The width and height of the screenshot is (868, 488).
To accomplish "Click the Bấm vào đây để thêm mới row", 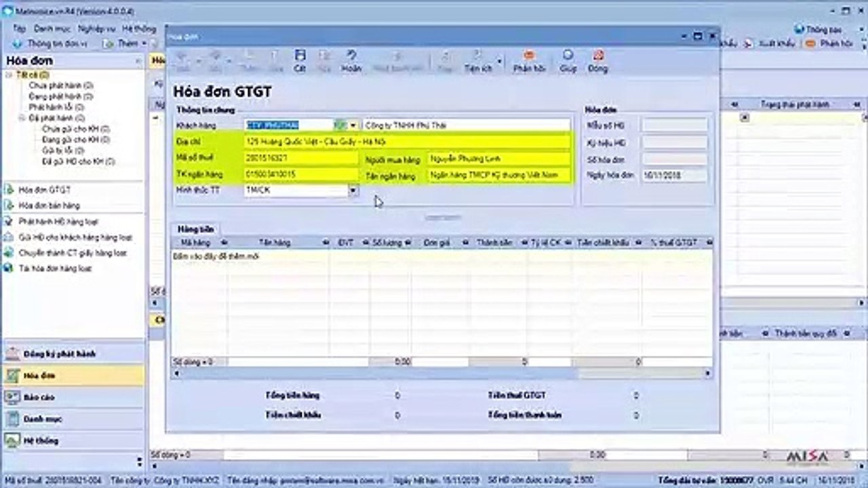I will coord(441,256).
